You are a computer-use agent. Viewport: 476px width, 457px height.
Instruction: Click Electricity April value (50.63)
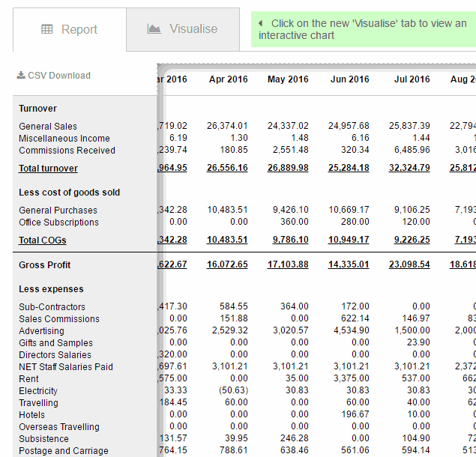coord(233,390)
